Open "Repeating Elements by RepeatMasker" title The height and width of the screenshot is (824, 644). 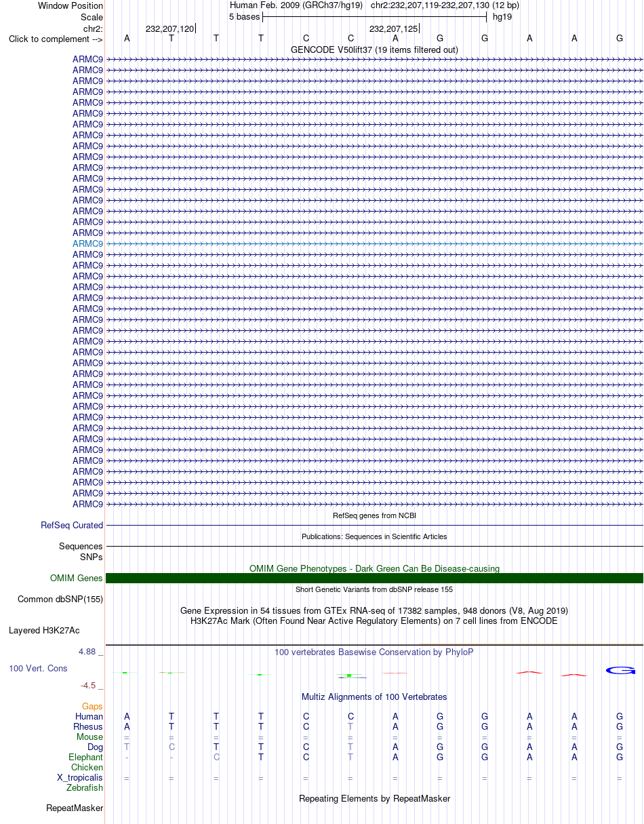(x=374, y=798)
